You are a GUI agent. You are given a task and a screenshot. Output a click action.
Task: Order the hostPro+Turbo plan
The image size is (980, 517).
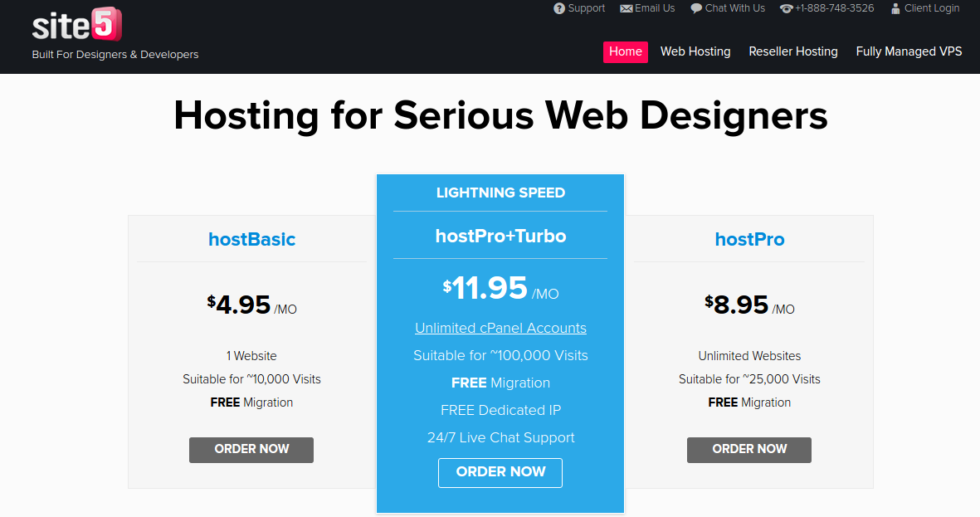(x=500, y=472)
